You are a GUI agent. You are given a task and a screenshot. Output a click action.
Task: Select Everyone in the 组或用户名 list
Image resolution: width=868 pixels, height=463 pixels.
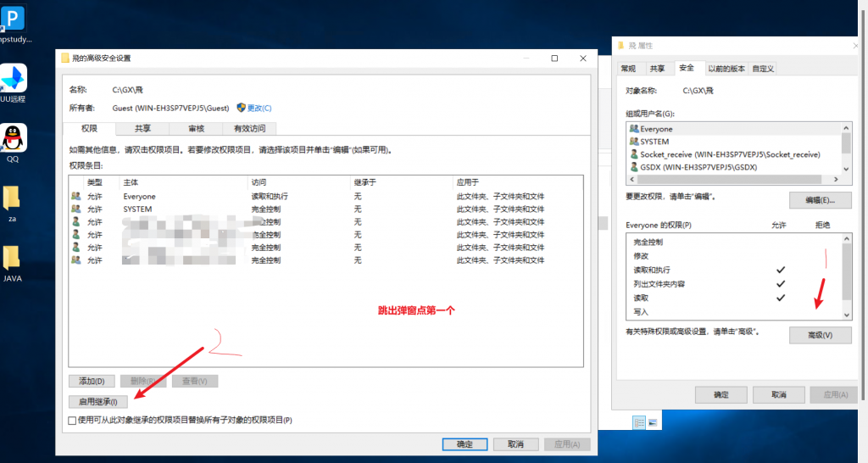(656, 129)
